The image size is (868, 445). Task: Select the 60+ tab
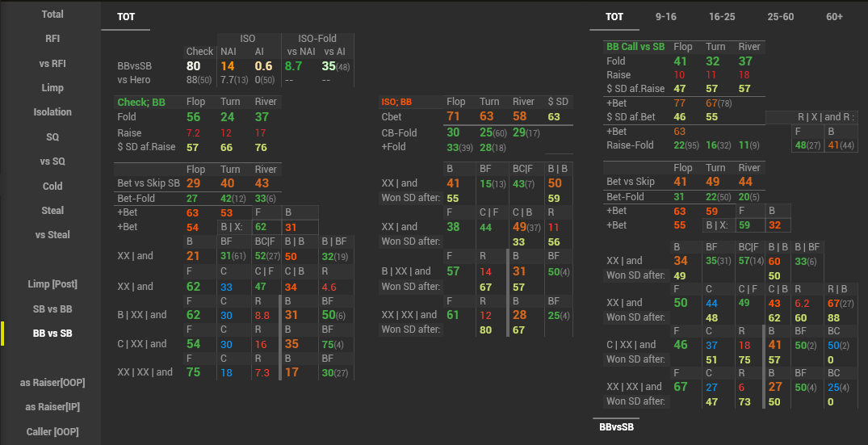click(x=834, y=16)
